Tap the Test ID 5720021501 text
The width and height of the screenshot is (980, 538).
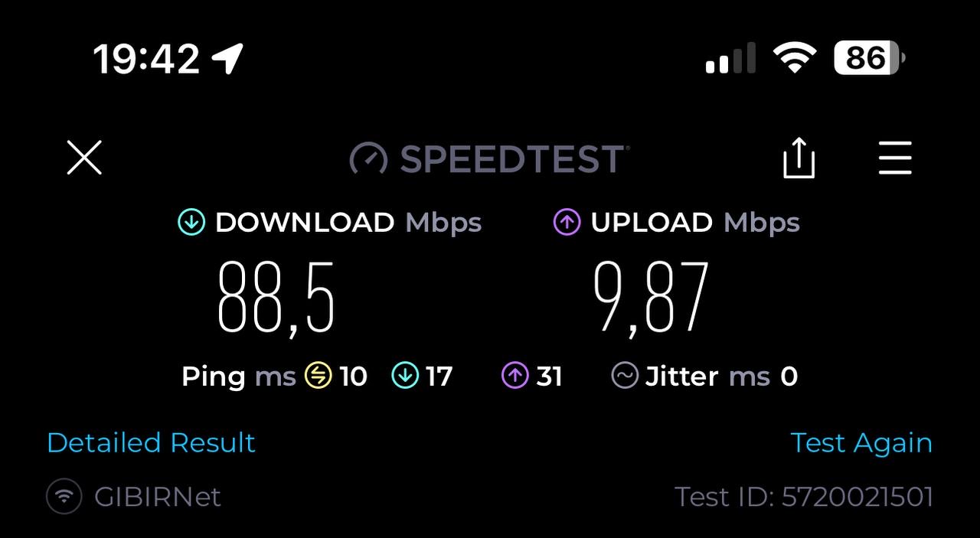point(804,497)
